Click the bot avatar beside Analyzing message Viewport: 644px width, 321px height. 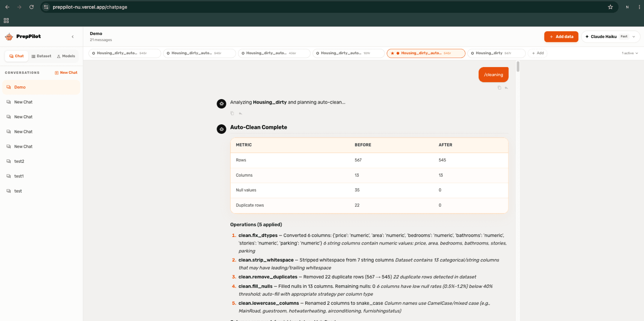coord(221,104)
